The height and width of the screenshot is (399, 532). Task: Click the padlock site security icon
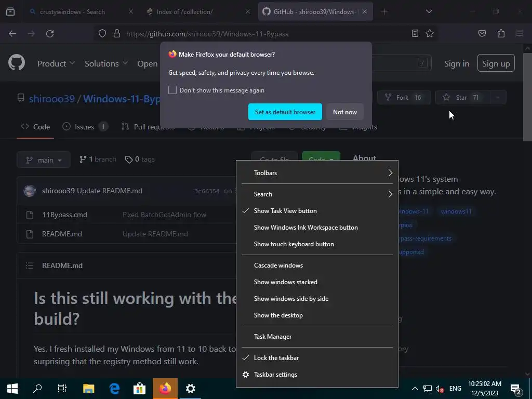point(117,34)
